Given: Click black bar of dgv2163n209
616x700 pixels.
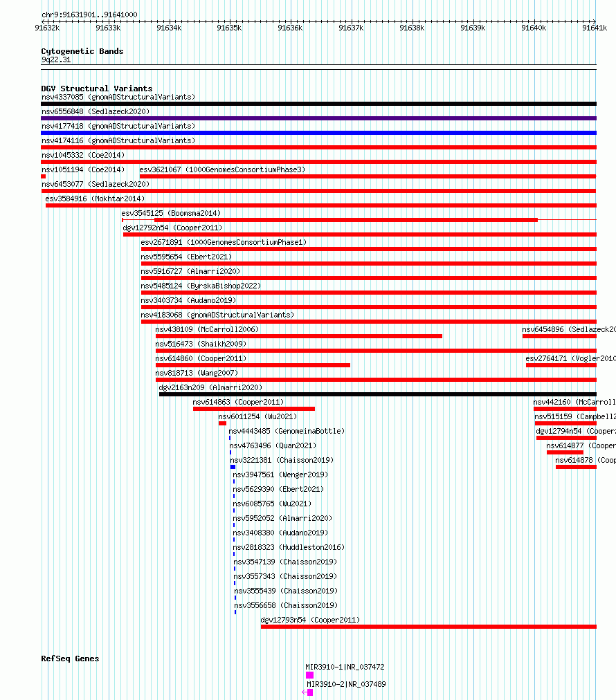Looking at the screenshot, I should pos(378,394).
